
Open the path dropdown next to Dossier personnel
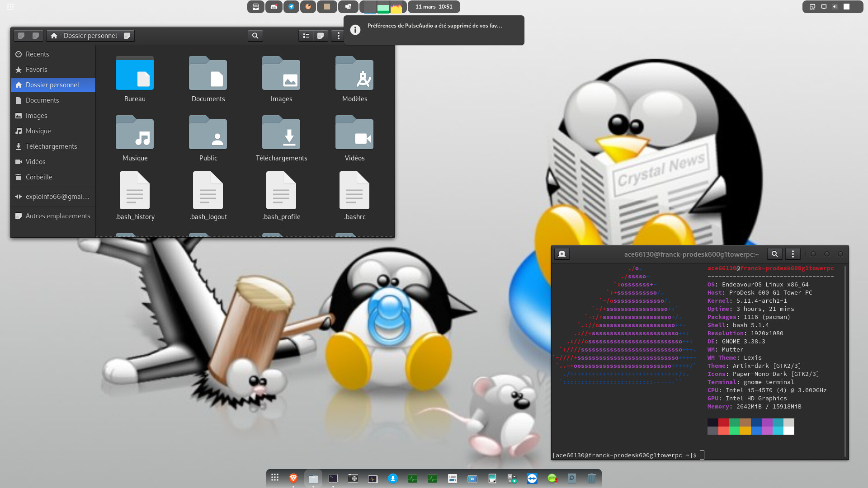127,36
